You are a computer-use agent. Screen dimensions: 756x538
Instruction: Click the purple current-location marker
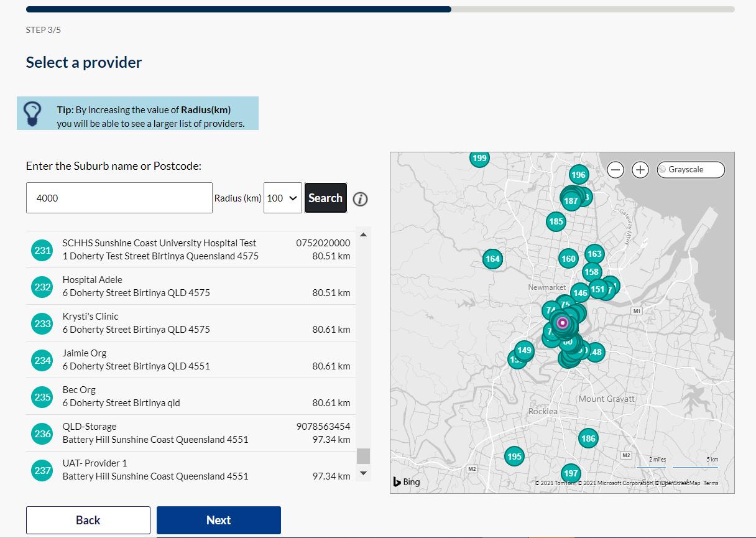tap(563, 323)
